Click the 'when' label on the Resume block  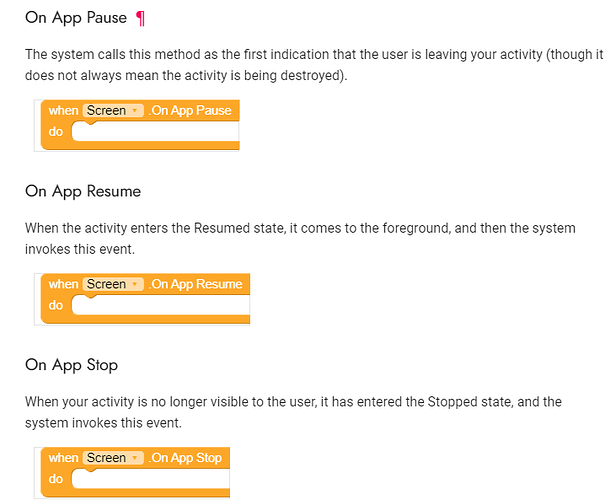tap(63, 284)
